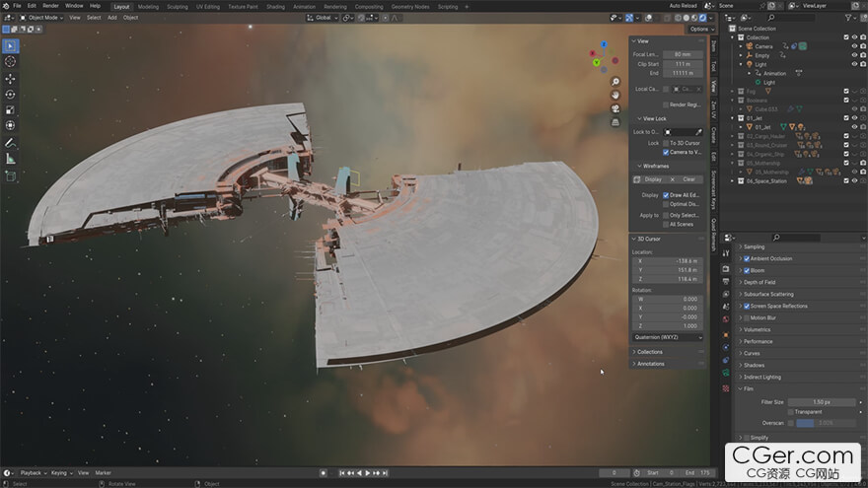
Task: Switch perspective/orthographic grid gizmo
Action: (615, 123)
